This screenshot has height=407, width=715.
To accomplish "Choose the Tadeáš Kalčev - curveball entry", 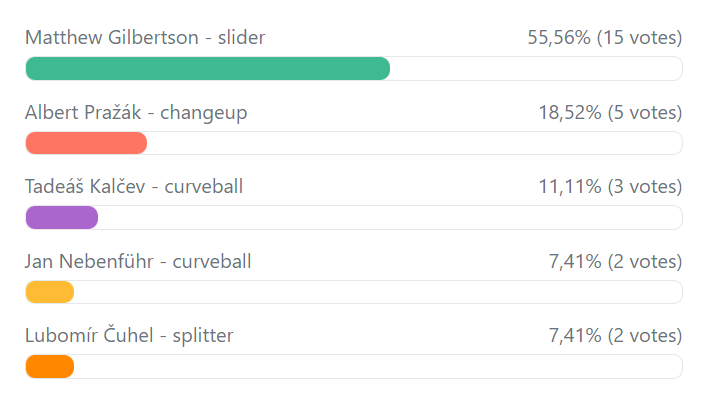I will [x=134, y=187].
